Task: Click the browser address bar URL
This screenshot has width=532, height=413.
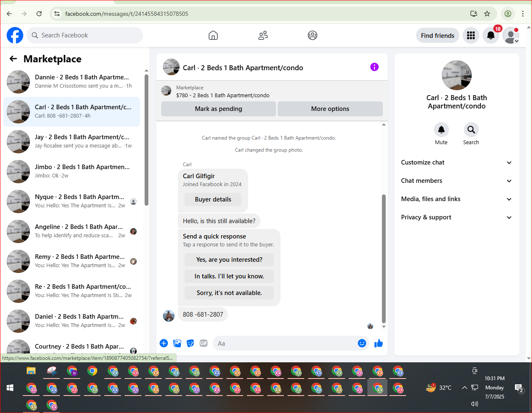Action: coord(127,14)
